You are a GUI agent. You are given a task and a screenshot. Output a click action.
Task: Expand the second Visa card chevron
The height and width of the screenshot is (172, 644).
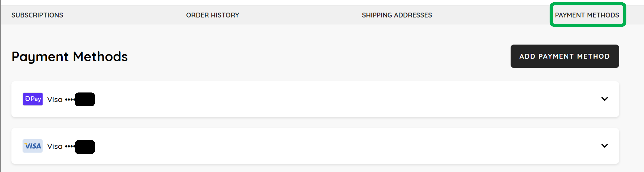604,146
